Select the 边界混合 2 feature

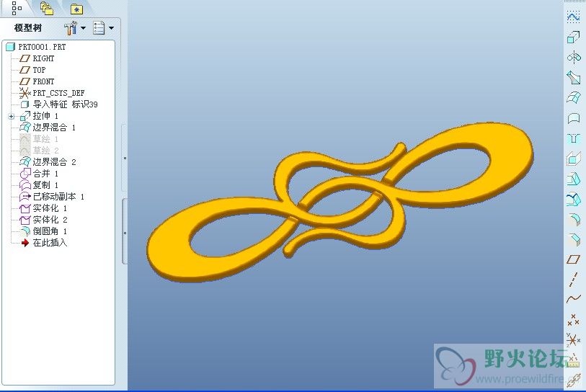coord(48,162)
